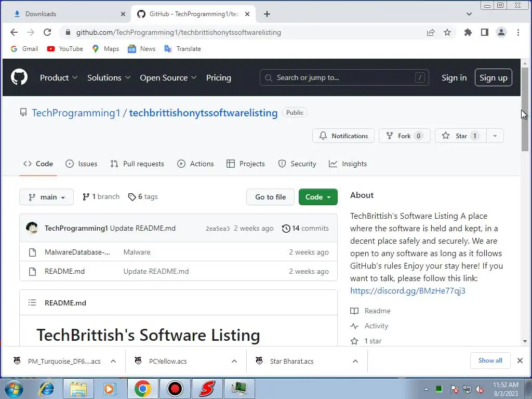Open the Translate bookmark
The width and height of the screenshot is (532, 399).
[182, 48]
